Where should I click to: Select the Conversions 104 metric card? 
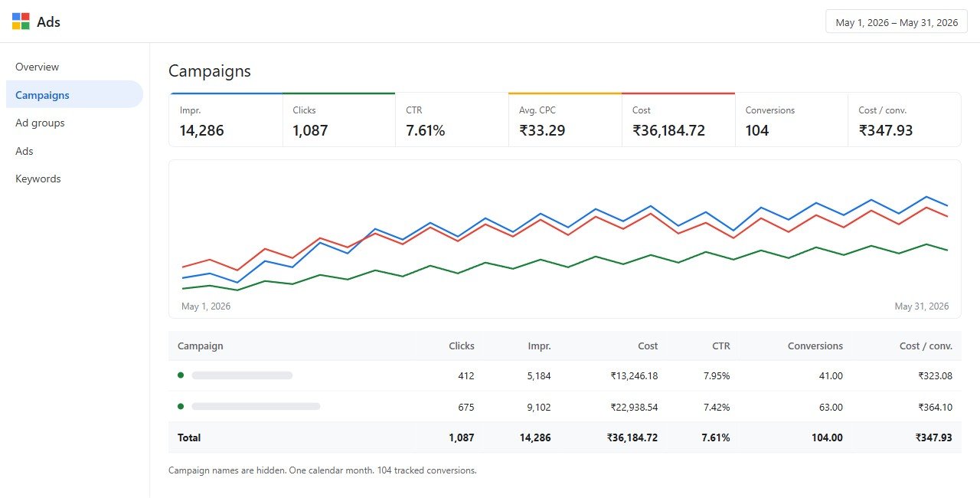point(792,120)
